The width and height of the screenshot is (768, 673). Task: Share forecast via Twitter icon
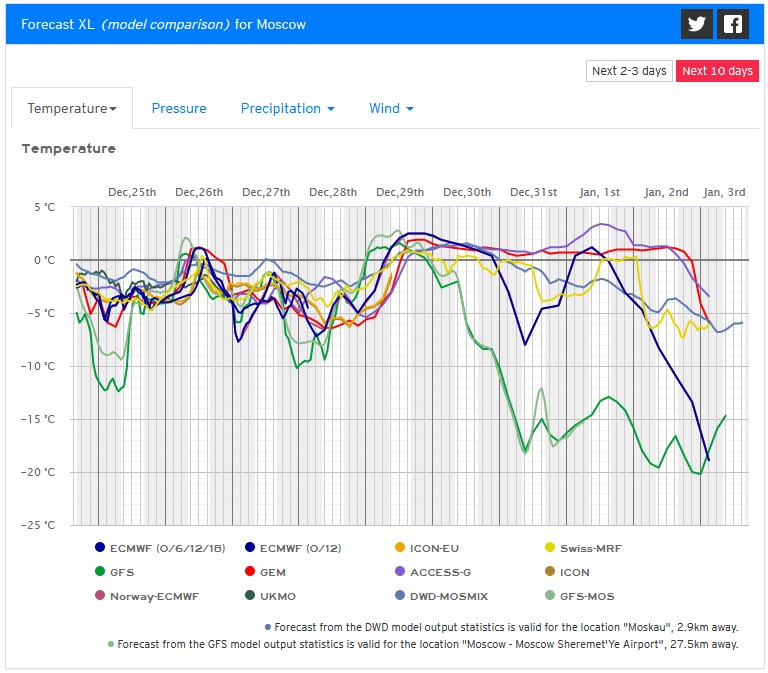click(x=696, y=24)
